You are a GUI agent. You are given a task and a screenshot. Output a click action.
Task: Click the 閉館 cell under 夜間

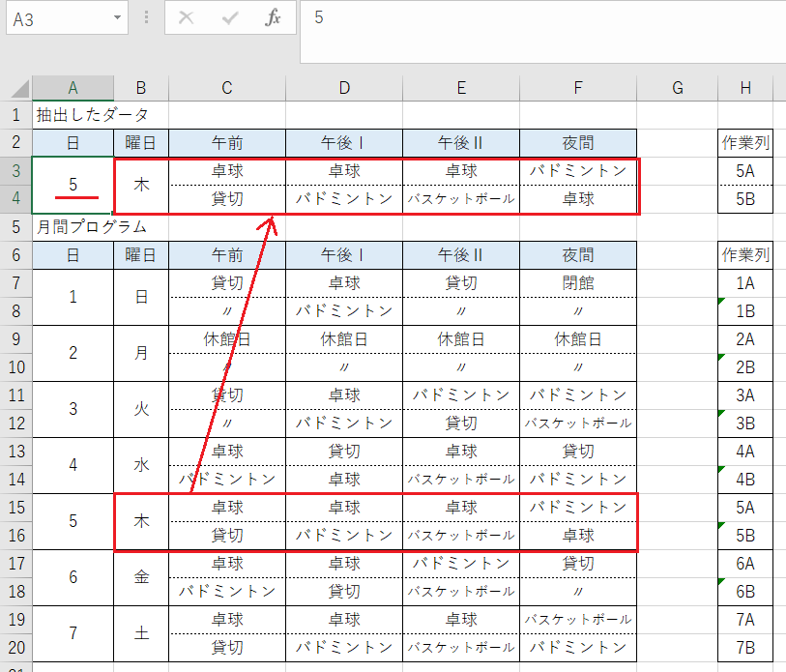click(x=577, y=281)
